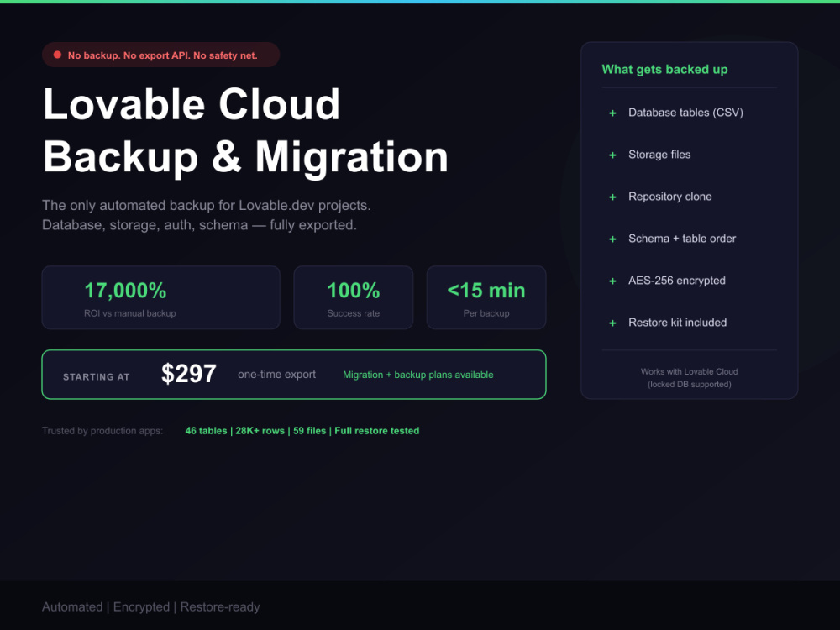840x630 pixels.
Task: Click the plus icon beside Schema + table order
Action: [x=612, y=239]
